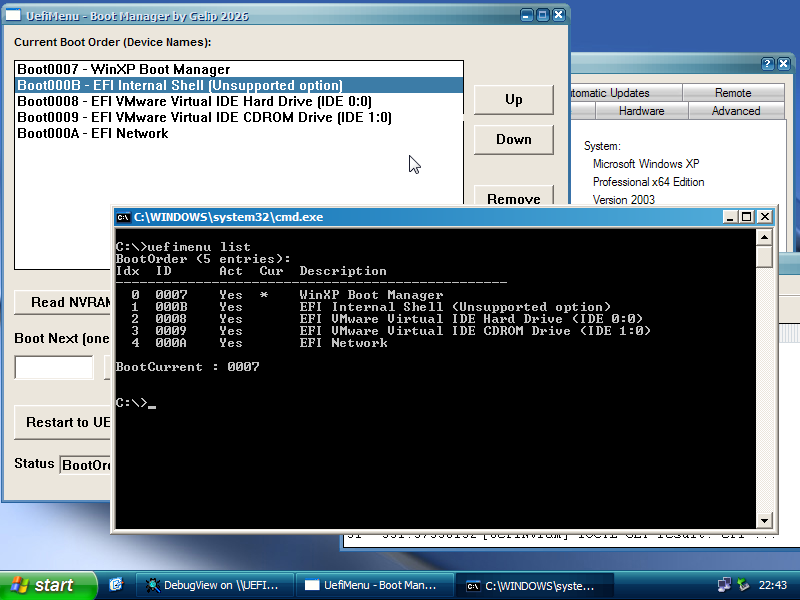800x600 pixels.
Task: Open the Automatic Updates tab
Action: point(627,93)
